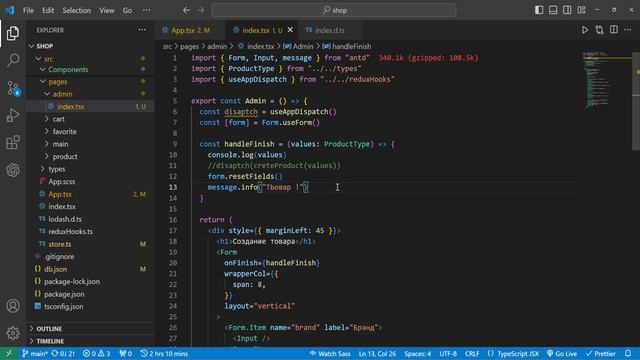Toggle the bottom panel layout icon
640x360 pixels.
553,10
